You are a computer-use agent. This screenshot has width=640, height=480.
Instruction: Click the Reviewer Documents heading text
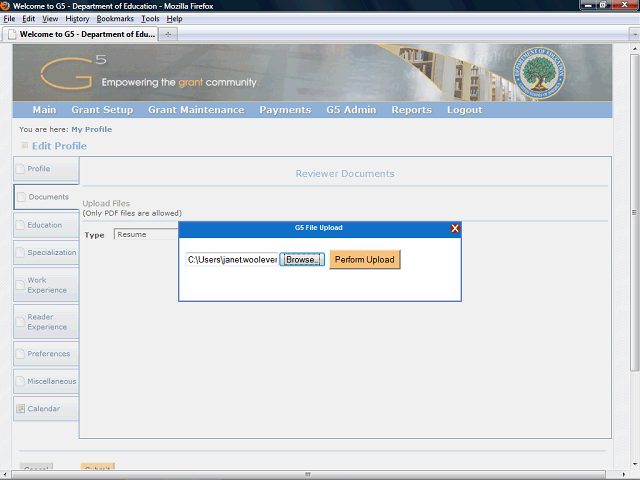coord(345,173)
